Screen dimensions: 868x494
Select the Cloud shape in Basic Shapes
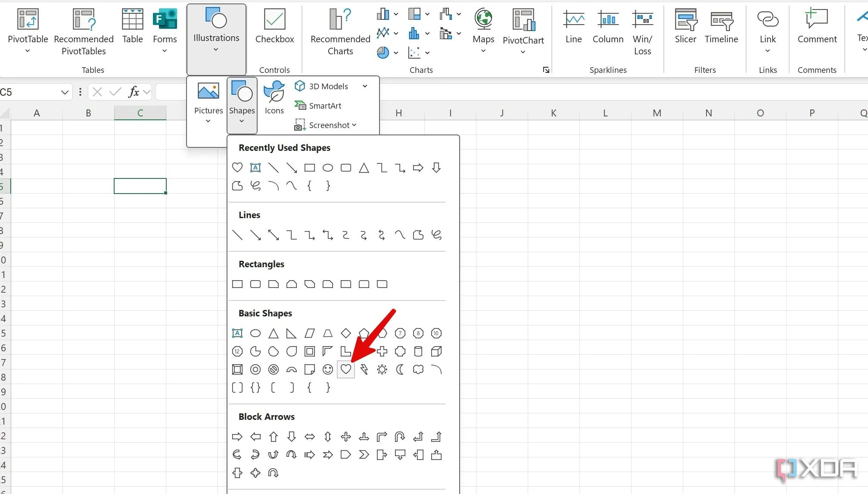(418, 369)
